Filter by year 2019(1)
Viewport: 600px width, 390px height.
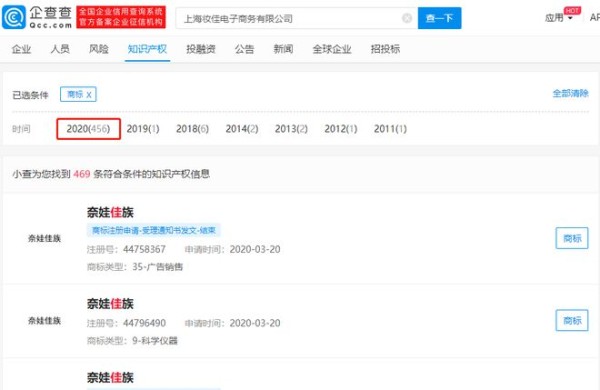tap(143, 129)
